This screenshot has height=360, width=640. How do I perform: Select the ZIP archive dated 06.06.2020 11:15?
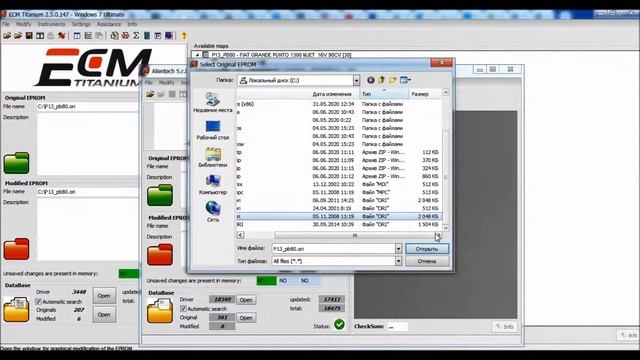tap(339, 168)
